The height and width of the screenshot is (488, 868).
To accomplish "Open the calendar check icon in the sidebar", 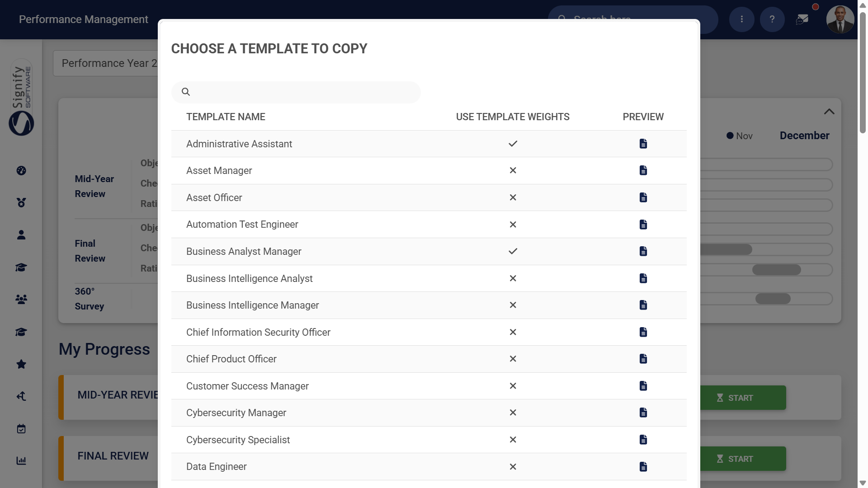I will pyautogui.click(x=21, y=428).
